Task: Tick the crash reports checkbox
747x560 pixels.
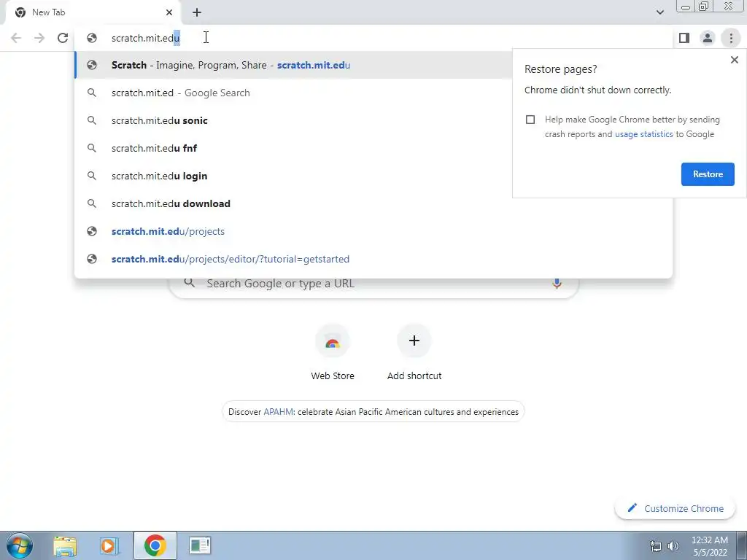Action: click(x=530, y=120)
